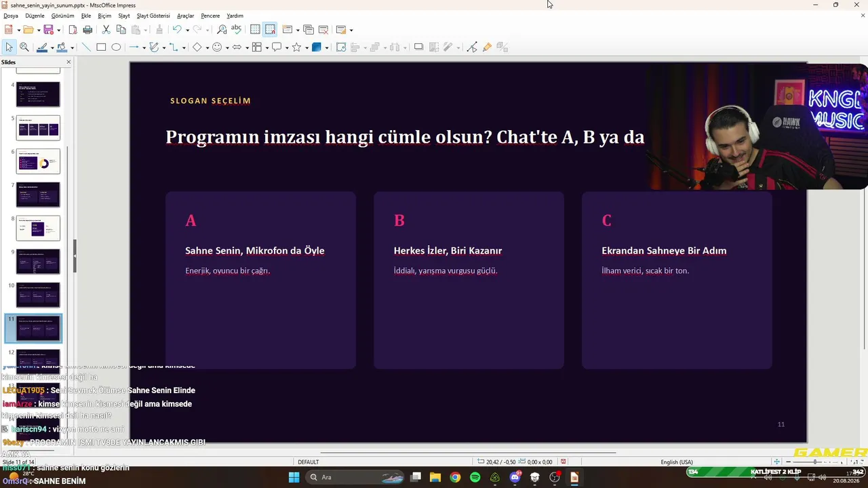The height and width of the screenshot is (488, 868).
Task: Close the Slides panel
Action: (x=68, y=62)
